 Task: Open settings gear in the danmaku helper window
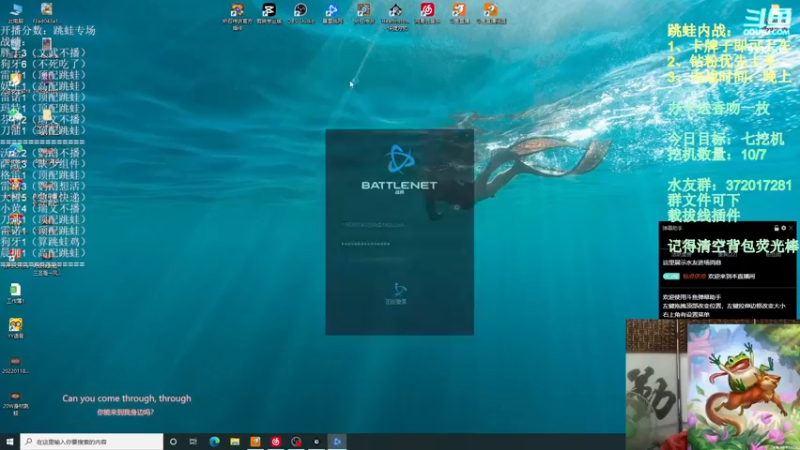pos(784,228)
